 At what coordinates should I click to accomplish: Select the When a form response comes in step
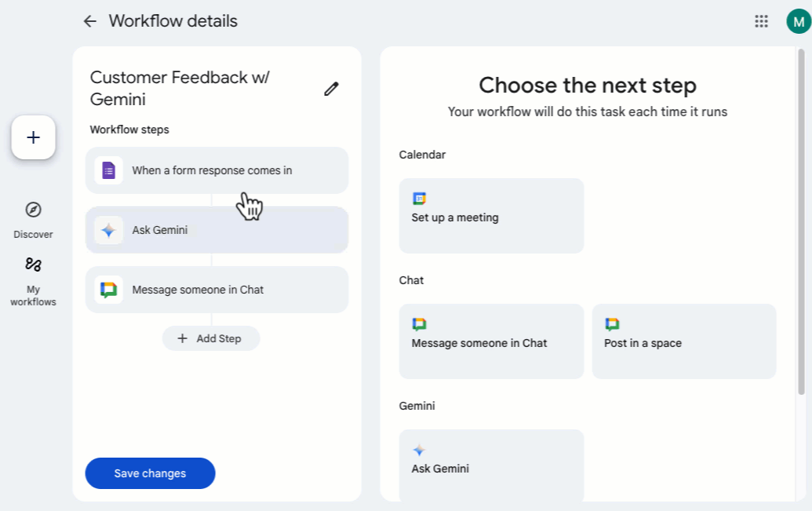pos(217,170)
